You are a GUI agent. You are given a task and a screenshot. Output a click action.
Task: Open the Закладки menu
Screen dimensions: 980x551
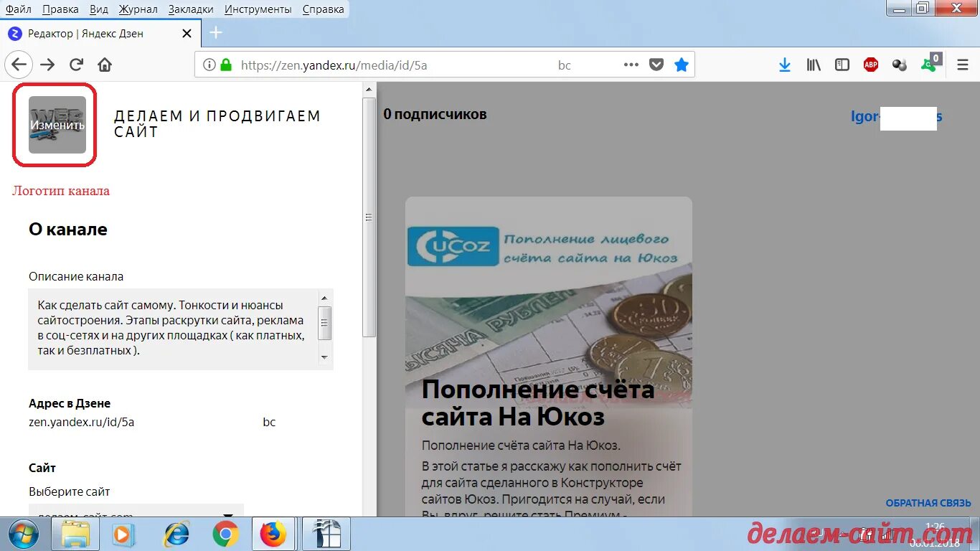191,9
